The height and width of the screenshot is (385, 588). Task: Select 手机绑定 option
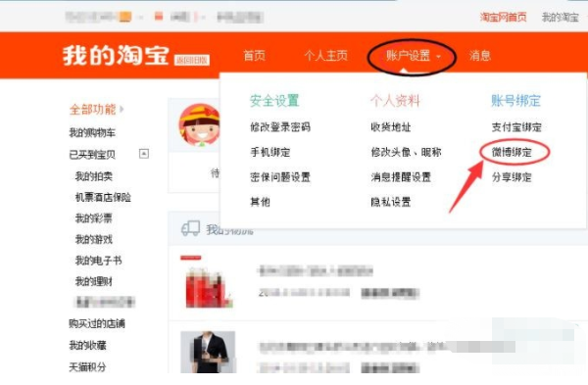(270, 152)
